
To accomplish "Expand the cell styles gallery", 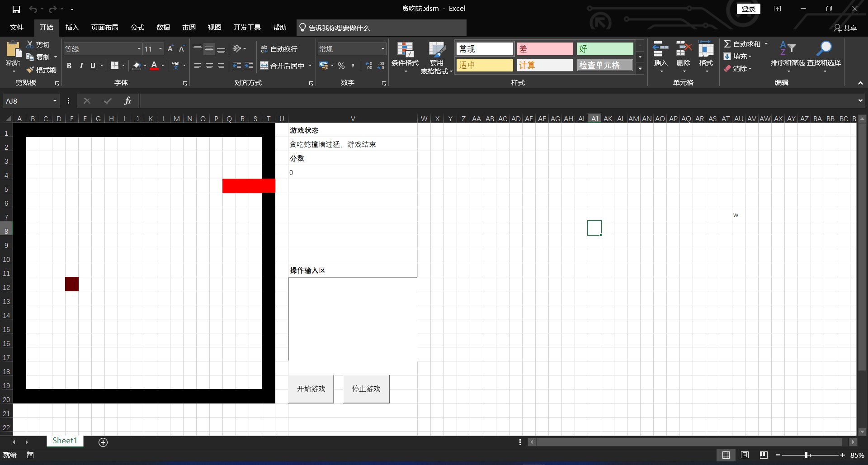I will (640, 69).
